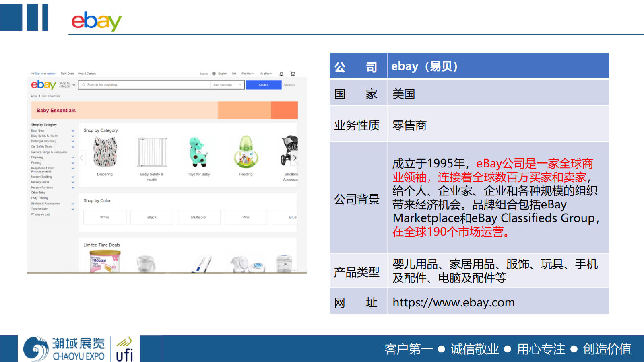
Task: Click the https://www.ebay.com URL text
Action: pos(454,302)
